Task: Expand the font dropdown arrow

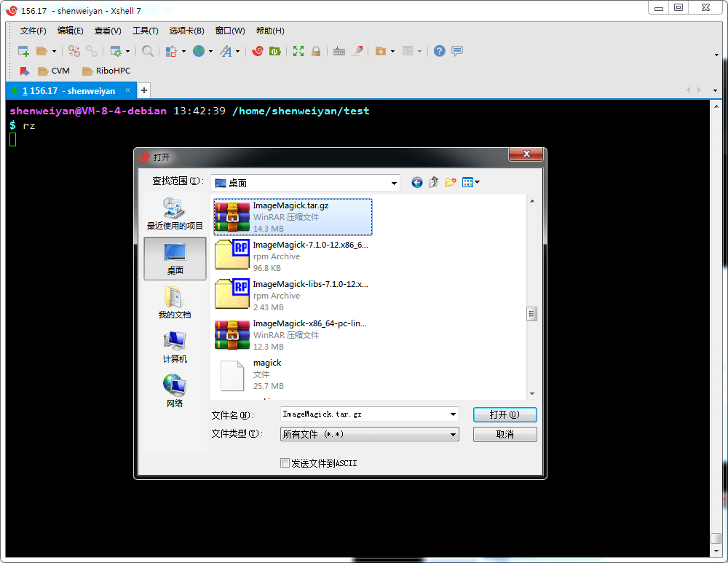Action: click(238, 51)
